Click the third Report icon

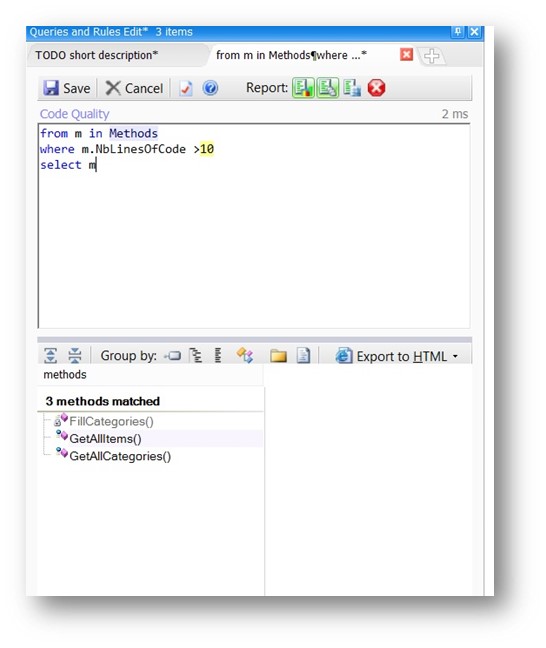pyautogui.click(x=352, y=88)
